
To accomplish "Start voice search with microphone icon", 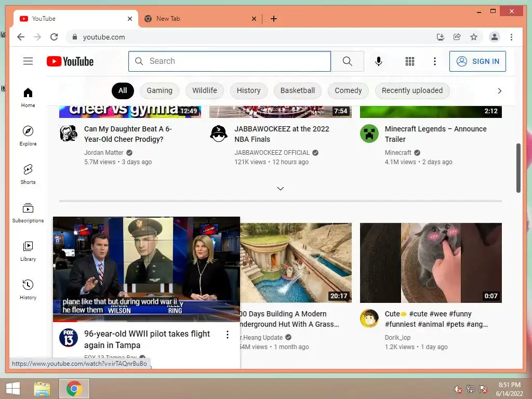I will pos(379,61).
